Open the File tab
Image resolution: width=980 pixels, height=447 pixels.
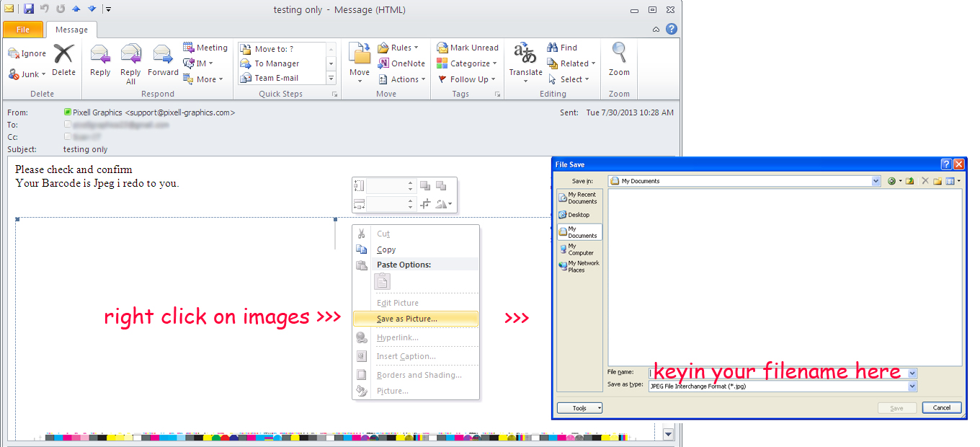[23, 30]
